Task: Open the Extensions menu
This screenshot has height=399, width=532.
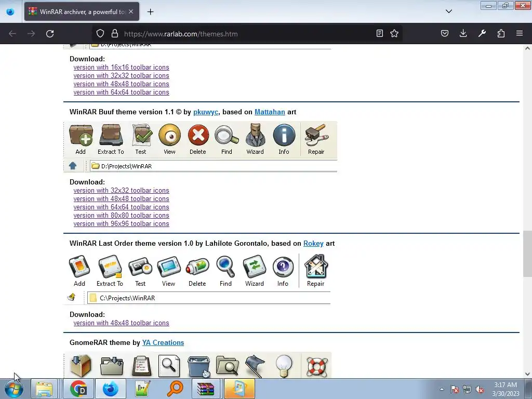Action: [x=501, y=33]
